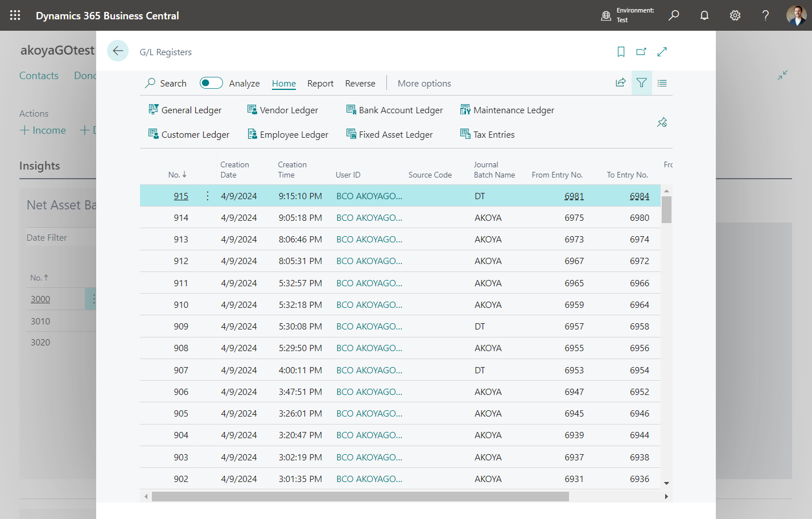Image resolution: width=812 pixels, height=519 pixels.
Task: Click the Income action in the background page
Action: 43,130
